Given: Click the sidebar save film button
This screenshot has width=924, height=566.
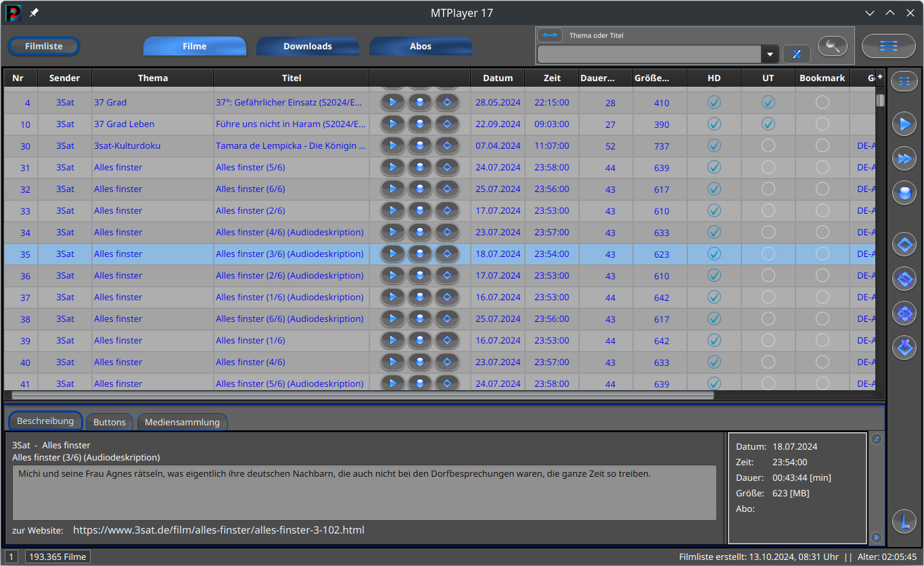Looking at the screenshot, I should 904,193.
